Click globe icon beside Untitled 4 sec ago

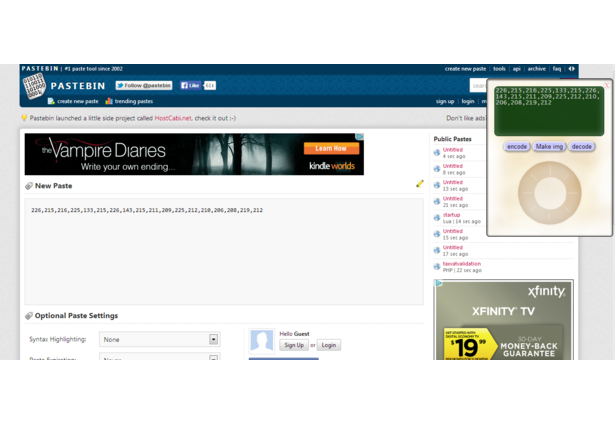[x=437, y=153]
